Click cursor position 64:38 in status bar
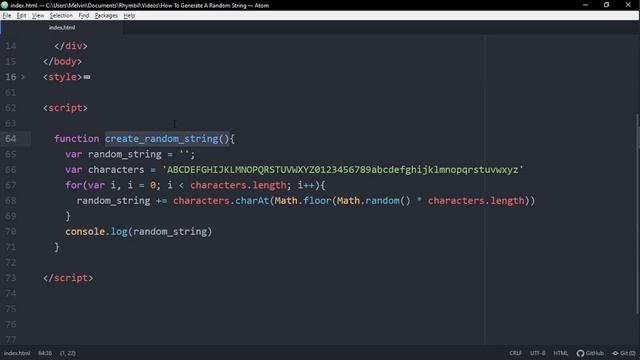640x360 pixels. point(45,353)
